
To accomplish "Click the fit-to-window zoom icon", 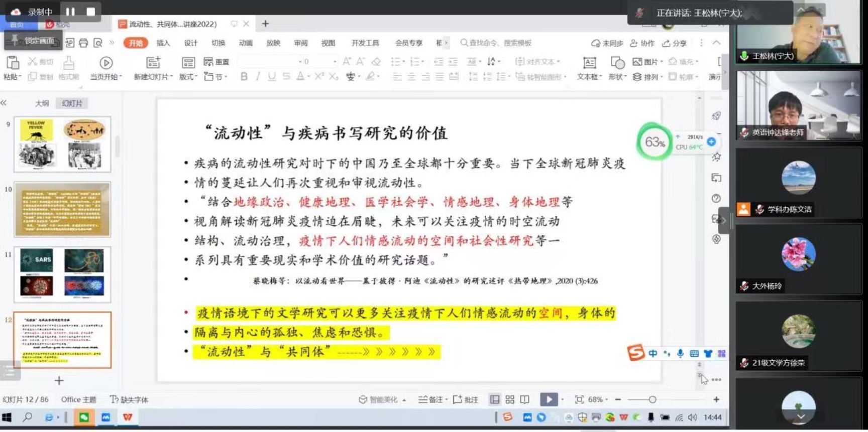I will (579, 399).
